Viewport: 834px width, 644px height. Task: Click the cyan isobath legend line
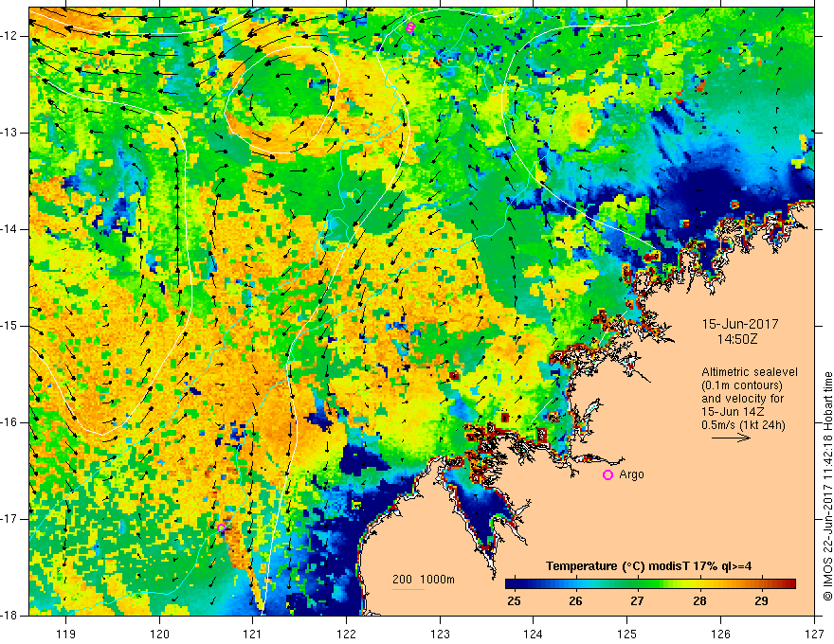(408, 589)
